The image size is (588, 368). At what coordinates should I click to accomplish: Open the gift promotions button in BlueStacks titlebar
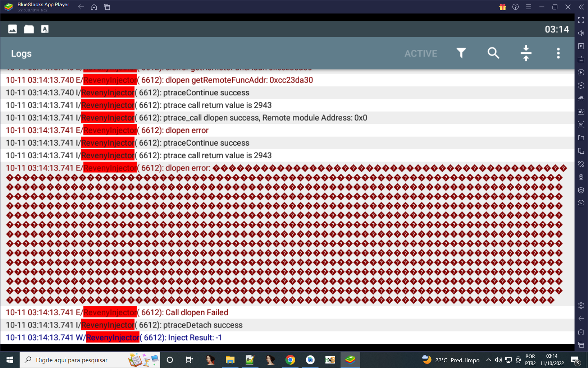click(503, 7)
